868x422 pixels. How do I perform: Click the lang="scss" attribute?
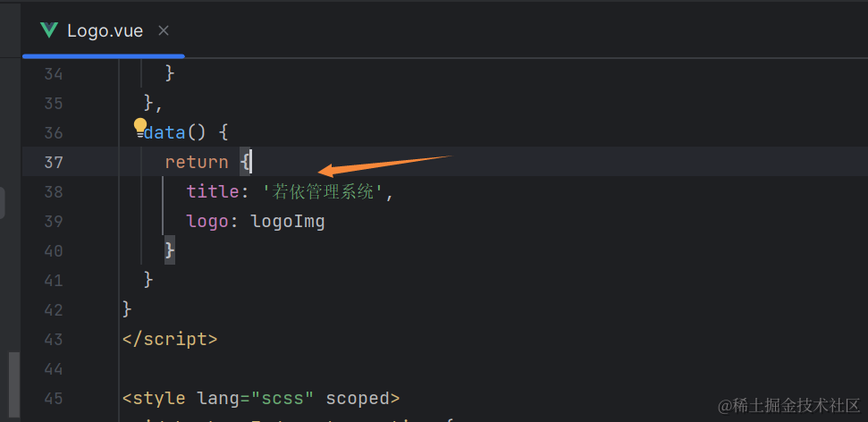pos(255,398)
